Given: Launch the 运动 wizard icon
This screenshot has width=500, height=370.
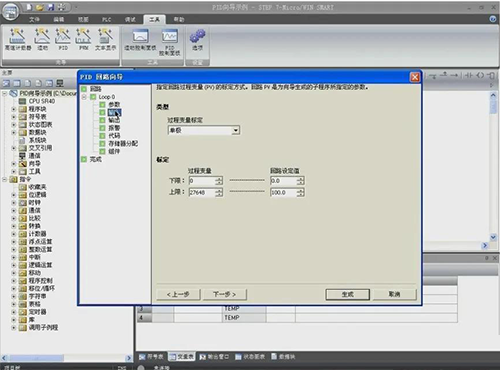Looking at the screenshot, I should tap(42, 39).
